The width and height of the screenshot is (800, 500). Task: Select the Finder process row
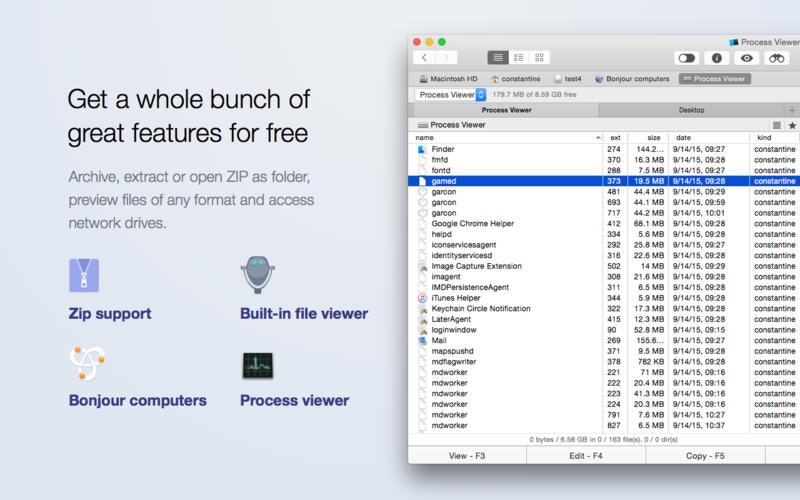click(604, 149)
